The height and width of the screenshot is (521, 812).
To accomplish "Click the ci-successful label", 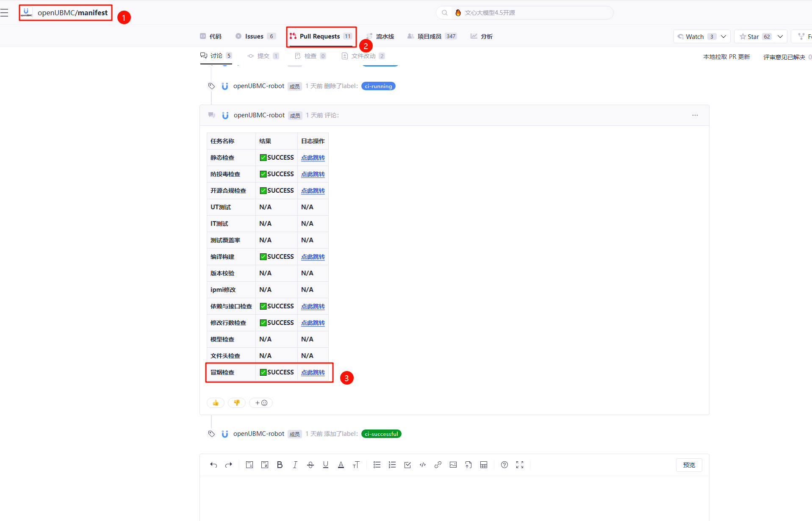I will tap(381, 434).
